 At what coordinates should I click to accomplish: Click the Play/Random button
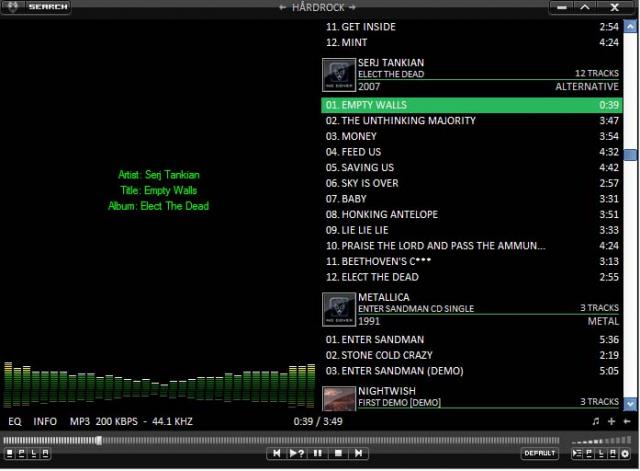297,453
